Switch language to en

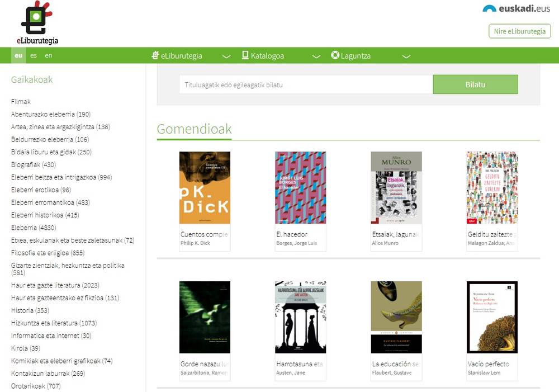pos(49,55)
